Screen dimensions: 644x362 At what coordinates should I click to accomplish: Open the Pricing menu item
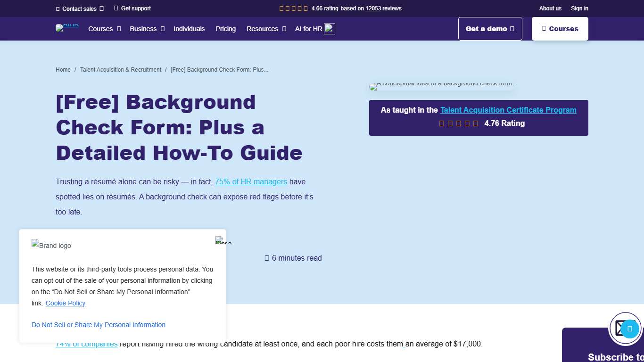225,29
